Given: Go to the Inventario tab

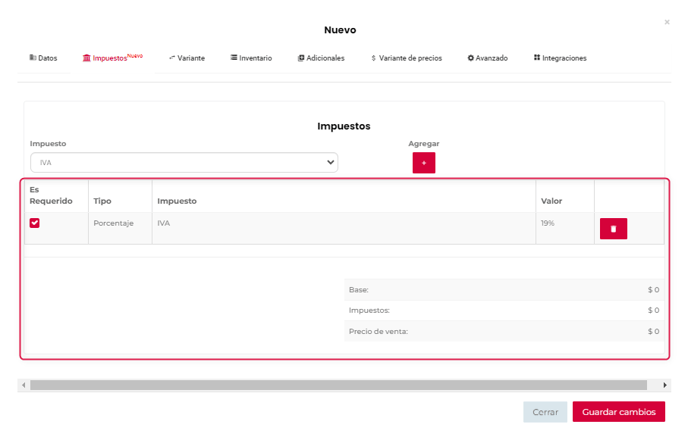Looking at the screenshot, I should 251,58.
